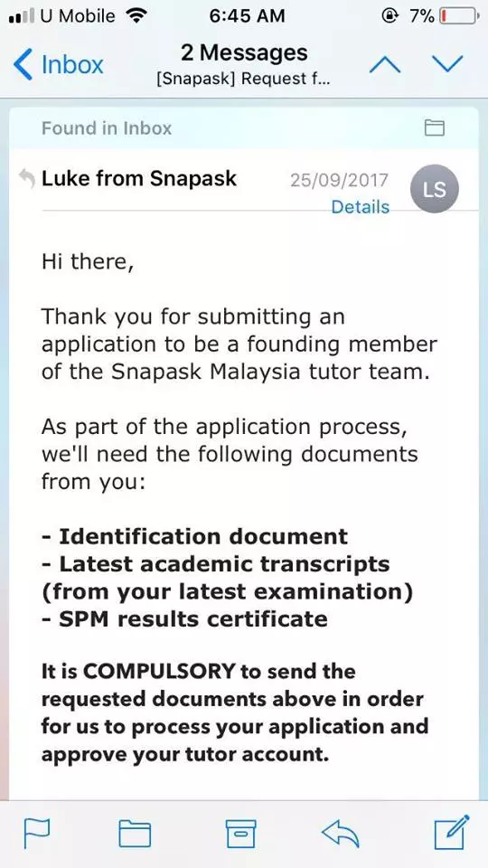Tap the message date 25/09/2017
The image size is (488, 868).
[x=339, y=181]
